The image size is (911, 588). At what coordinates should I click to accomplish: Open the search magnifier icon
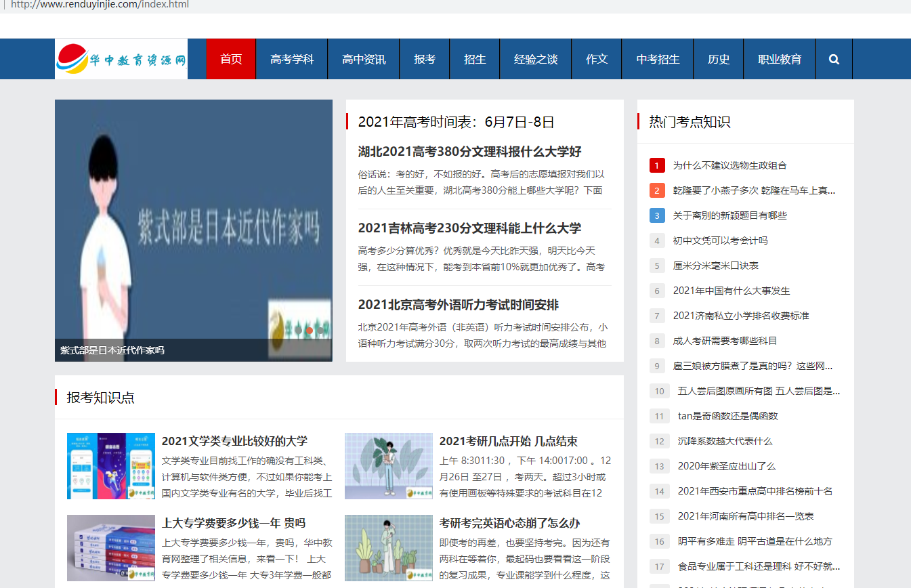click(x=833, y=59)
